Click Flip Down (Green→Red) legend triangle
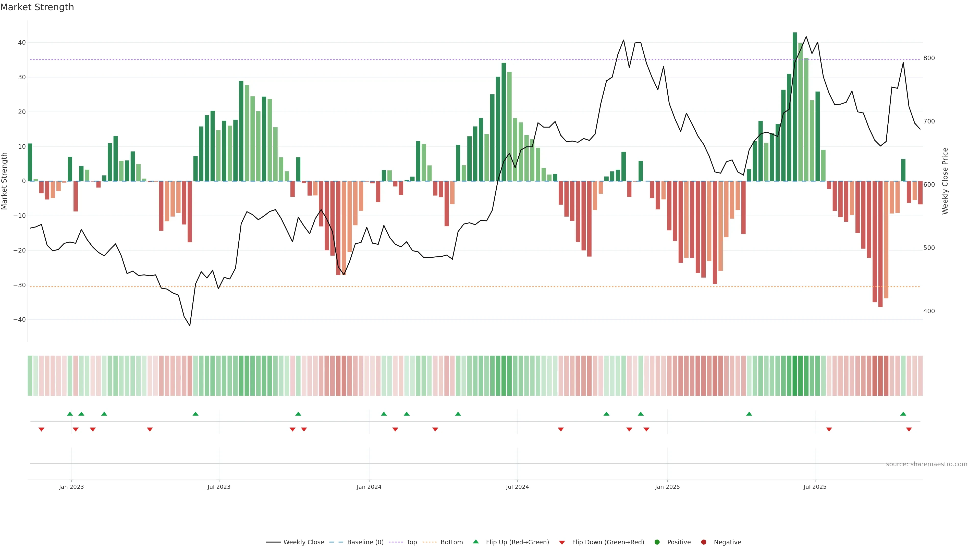Viewport: 980px width, 551px height. coord(562,543)
